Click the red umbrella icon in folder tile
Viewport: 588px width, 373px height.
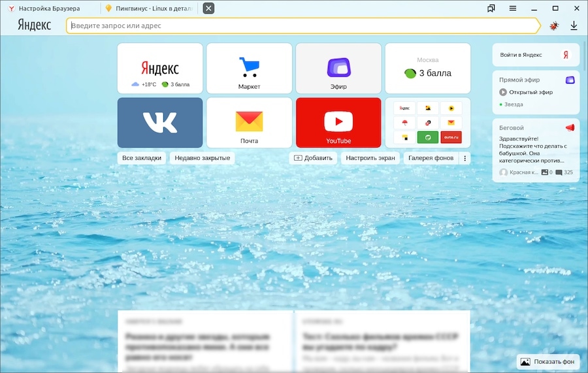404,123
